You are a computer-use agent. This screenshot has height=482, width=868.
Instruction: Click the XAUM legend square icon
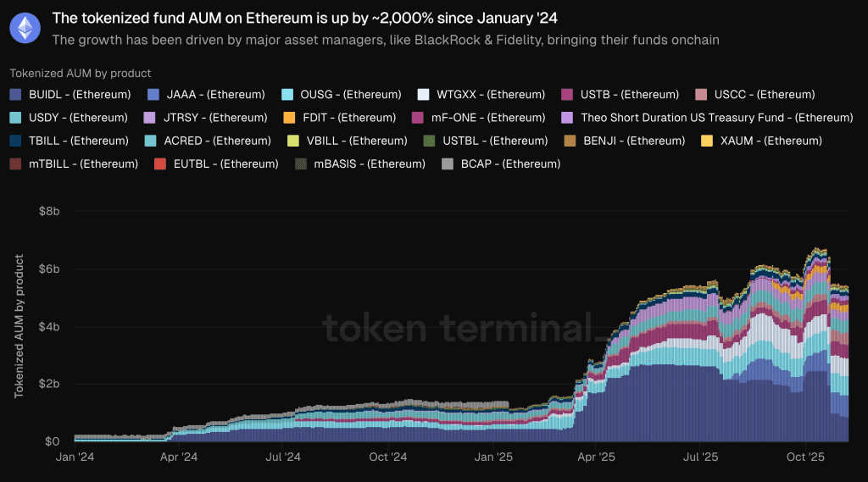click(708, 141)
